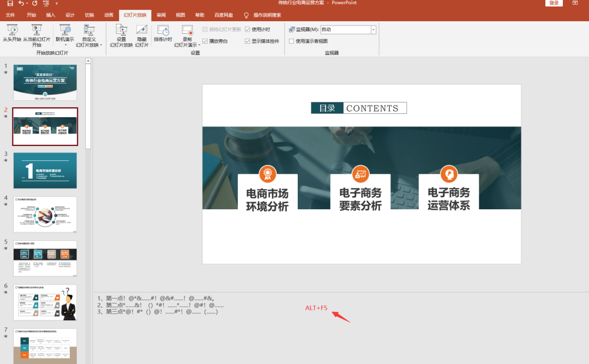Open the 监视器 monitor combo box
The width and height of the screenshot is (589, 364).
[x=348, y=29]
